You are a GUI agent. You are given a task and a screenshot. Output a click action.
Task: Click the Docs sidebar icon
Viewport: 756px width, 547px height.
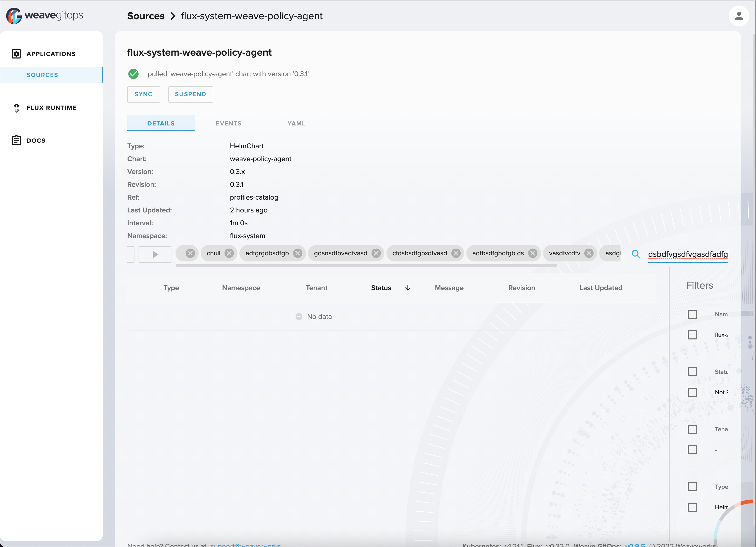coord(16,140)
